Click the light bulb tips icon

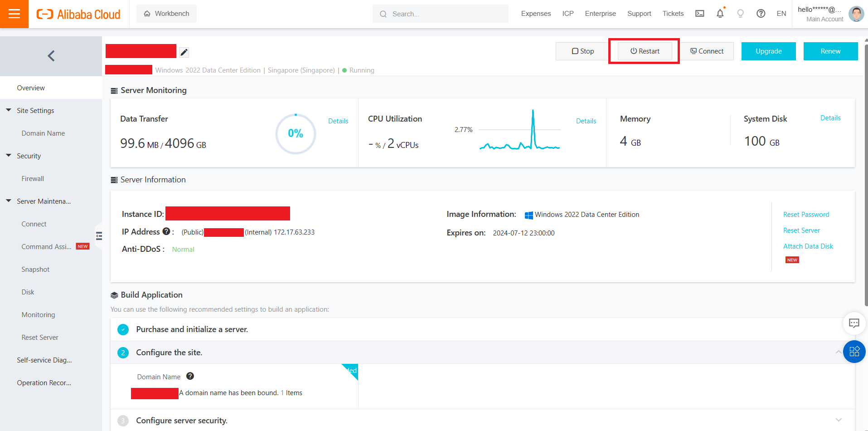(741, 14)
